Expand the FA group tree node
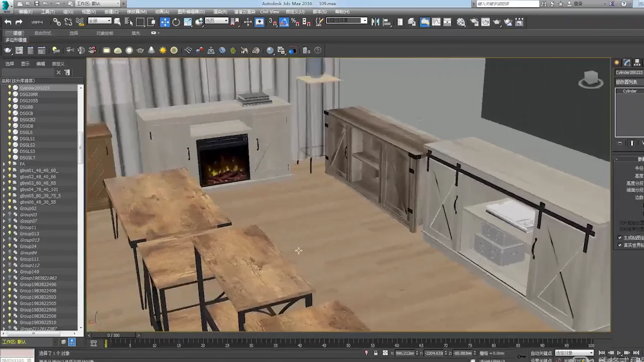The image size is (644, 362). [x=4, y=164]
